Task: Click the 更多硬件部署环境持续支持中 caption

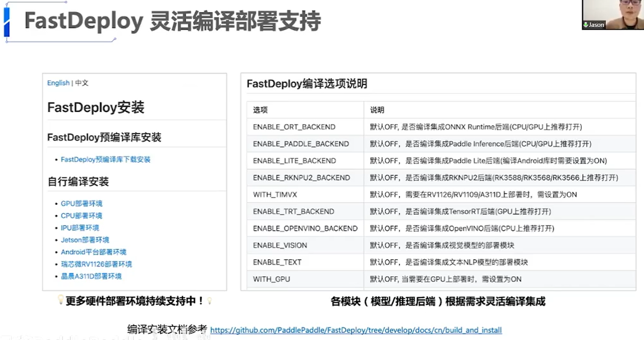Action: click(135, 301)
